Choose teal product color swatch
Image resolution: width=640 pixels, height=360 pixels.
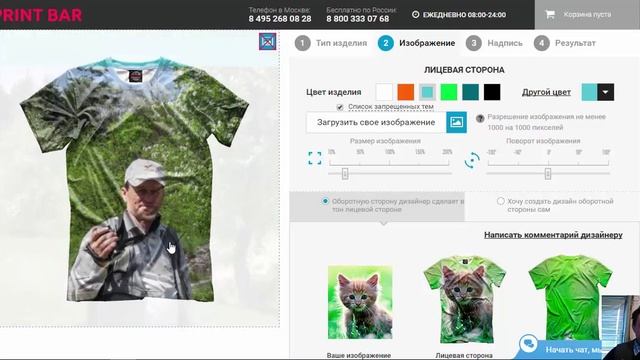471,92
